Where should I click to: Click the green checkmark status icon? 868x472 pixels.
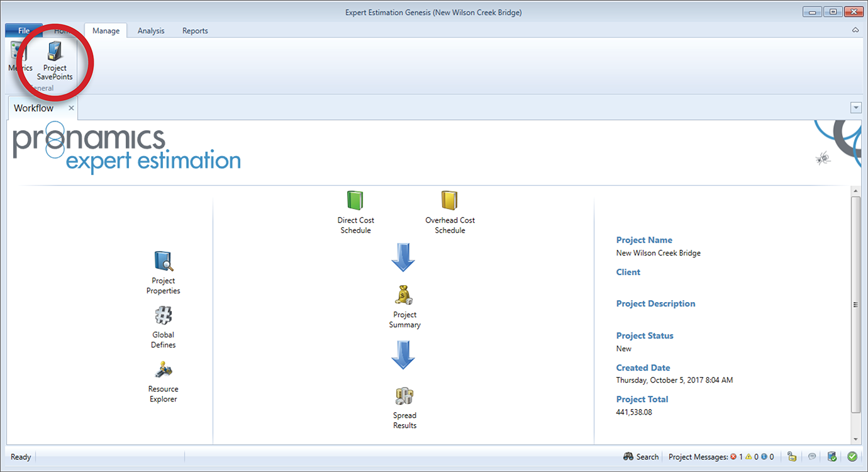coord(852,457)
